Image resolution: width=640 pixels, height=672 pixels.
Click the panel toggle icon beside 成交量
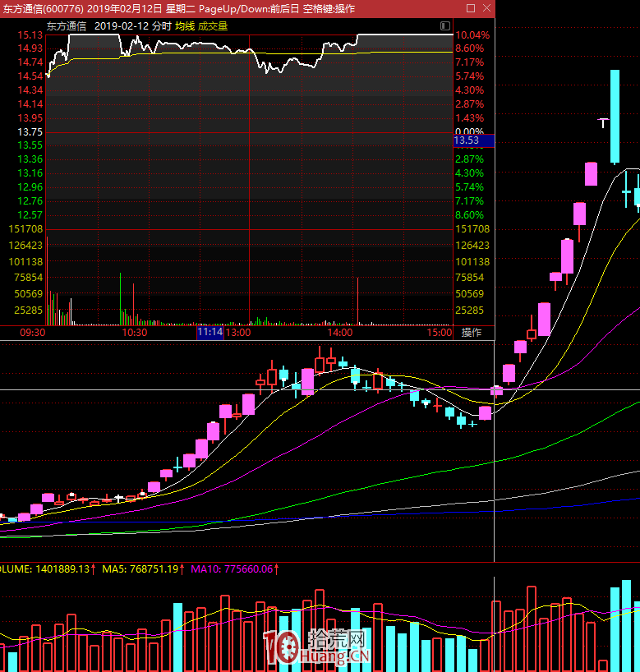tap(445, 26)
